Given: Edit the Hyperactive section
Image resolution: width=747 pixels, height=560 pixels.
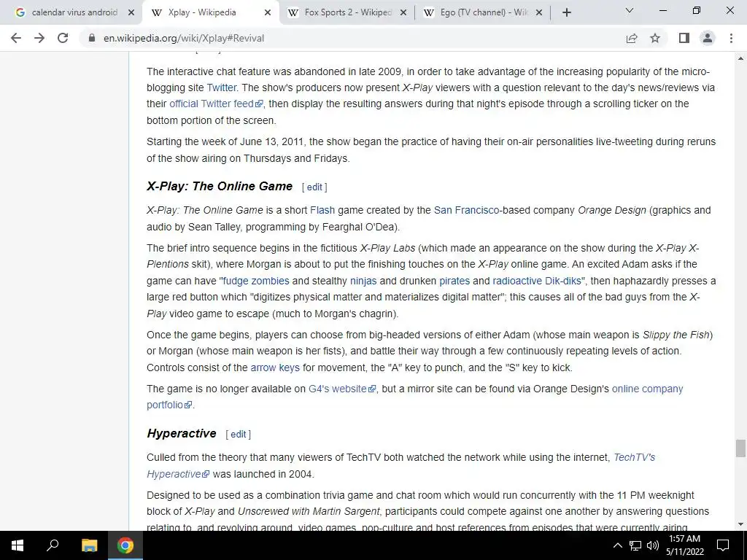Looking at the screenshot, I should (x=239, y=435).
